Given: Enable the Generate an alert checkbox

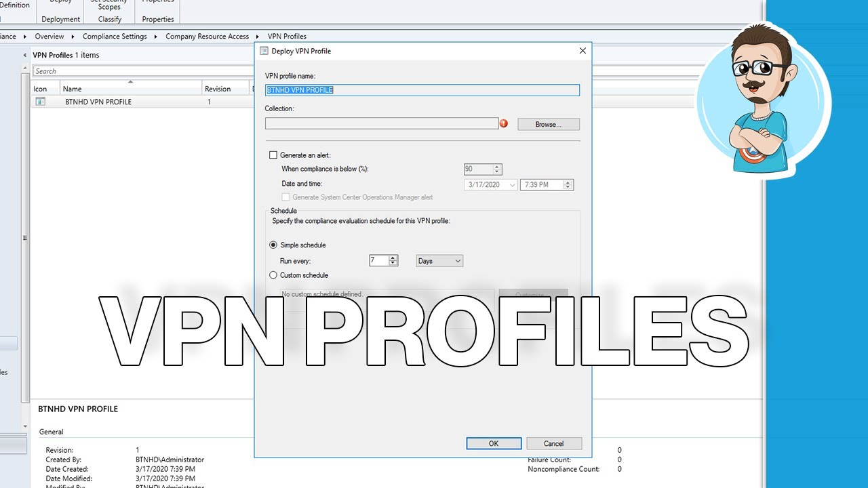Looking at the screenshot, I should pos(274,155).
